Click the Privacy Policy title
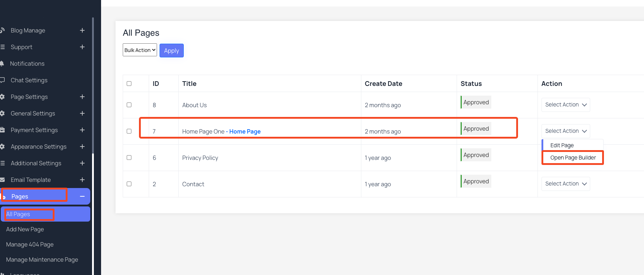The image size is (644, 275). click(200, 158)
